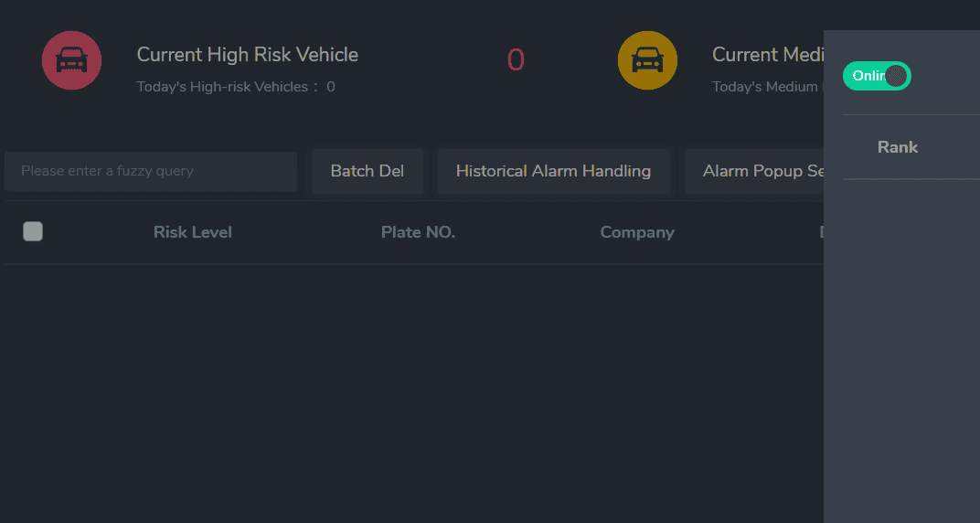Image resolution: width=980 pixels, height=523 pixels.
Task: Click Today's Medium risk subtitle text
Action: point(768,87)
